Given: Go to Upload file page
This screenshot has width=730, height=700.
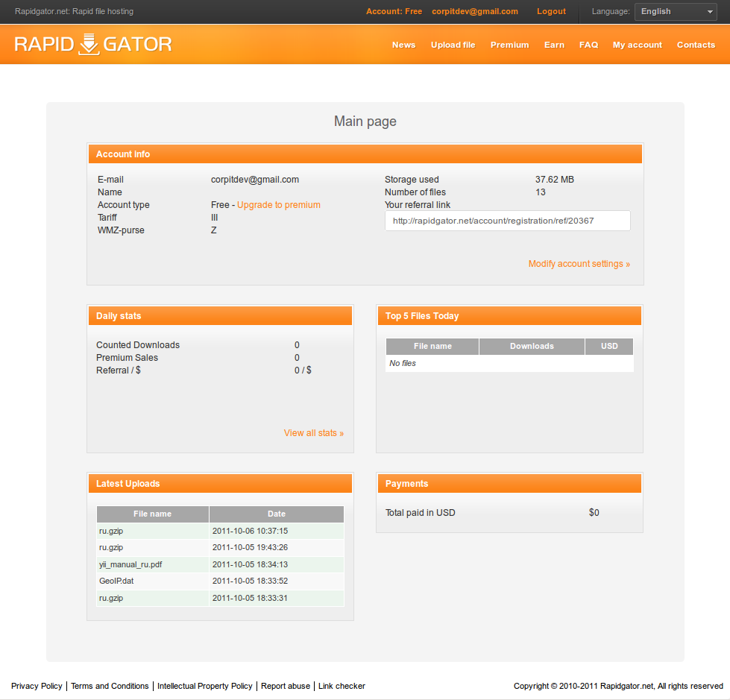Looking at the screenshot, I should [453, 45].
